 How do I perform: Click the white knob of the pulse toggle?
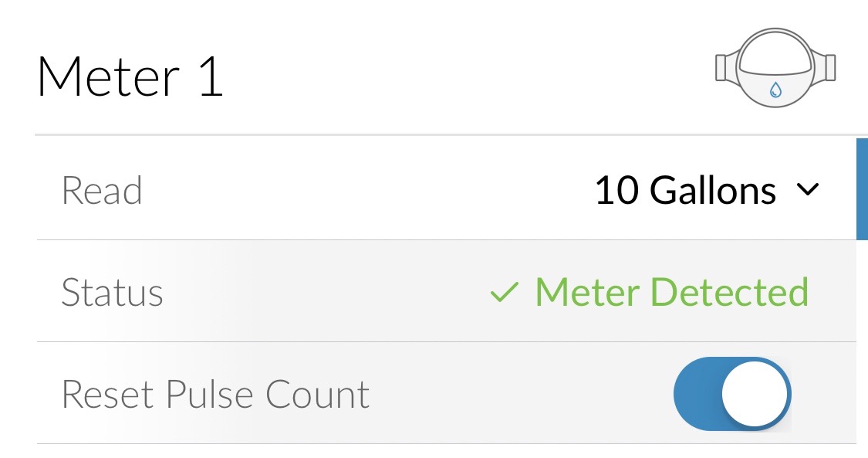click(755, 394)
